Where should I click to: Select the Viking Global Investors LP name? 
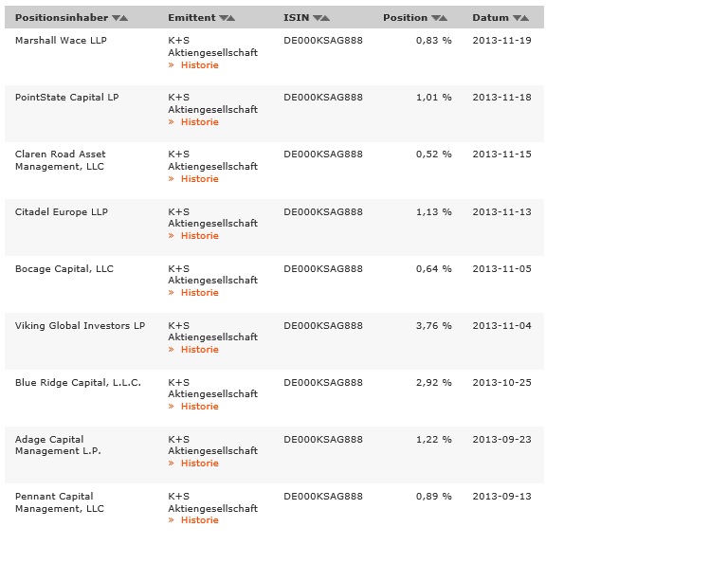tap(80, 326)
